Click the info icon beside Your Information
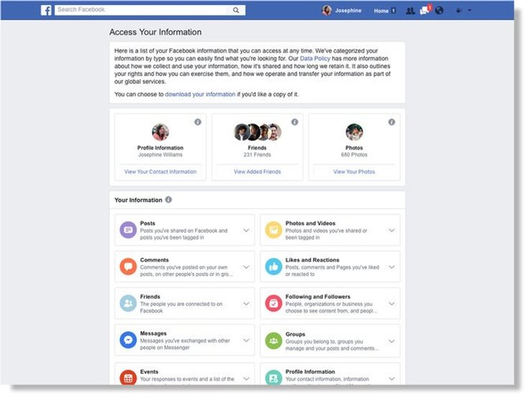532x398 pixels. coord(169,200)
